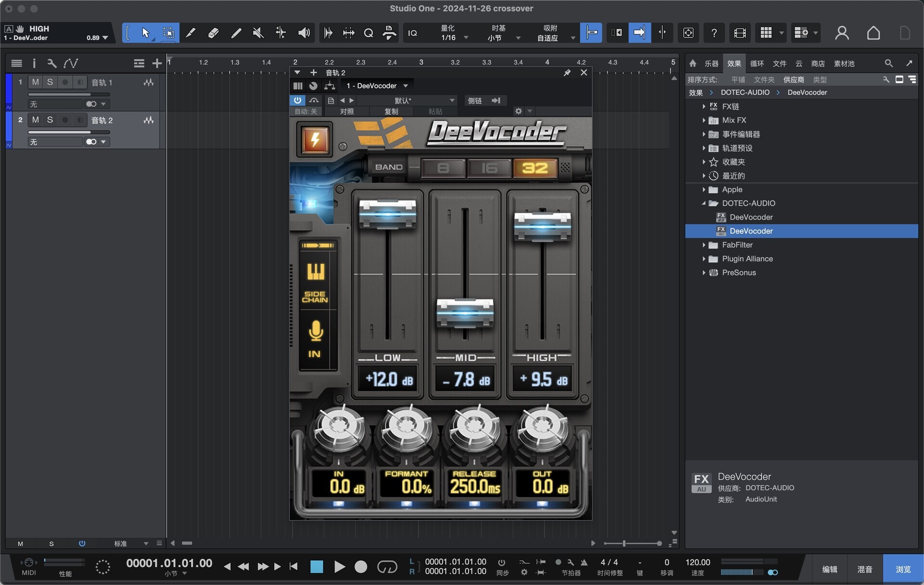The height and width of the screenshot is (585, 924).
Task: Select the Eraser tool in toolbar
Action: (213, 33)
